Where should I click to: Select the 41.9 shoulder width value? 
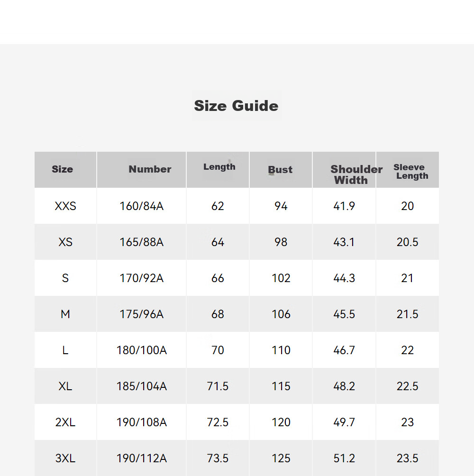(344, 206)
